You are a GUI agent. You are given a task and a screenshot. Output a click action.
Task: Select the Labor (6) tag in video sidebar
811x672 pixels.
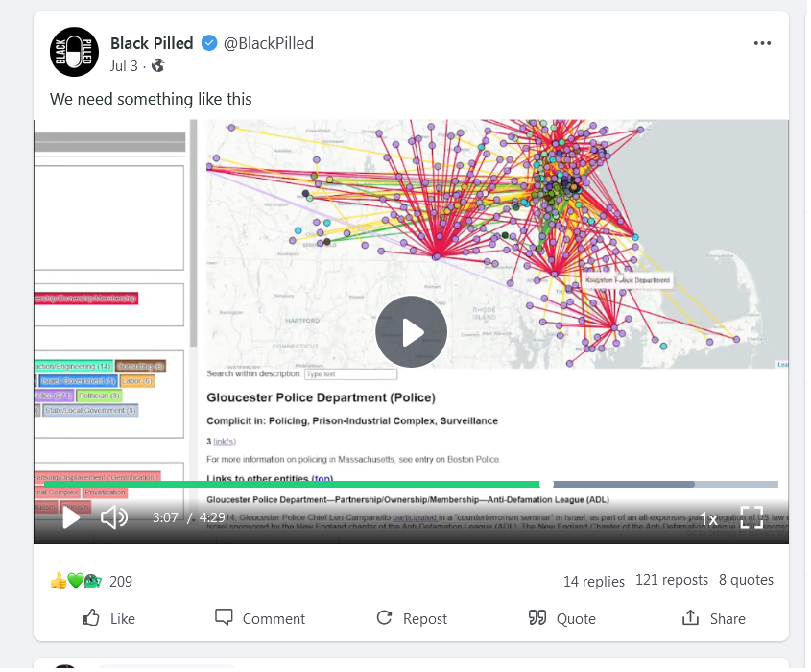click(x=137, y=381)
